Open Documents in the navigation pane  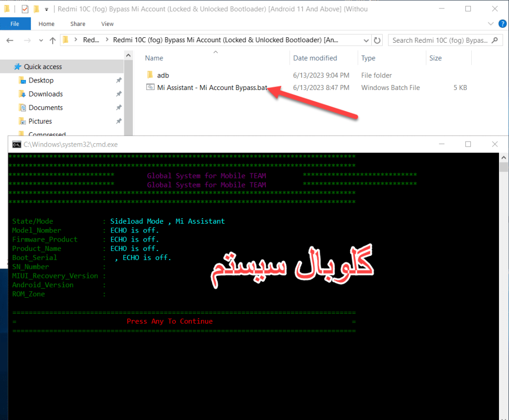(45, 107)
